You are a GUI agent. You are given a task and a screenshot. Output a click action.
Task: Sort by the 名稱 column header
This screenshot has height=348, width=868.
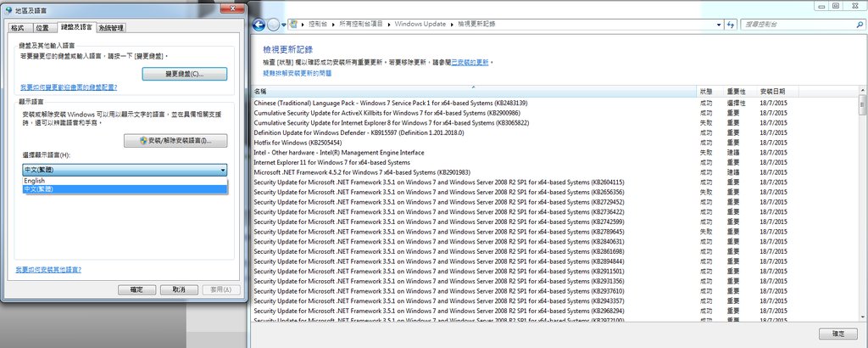click(x=475, y=92)
